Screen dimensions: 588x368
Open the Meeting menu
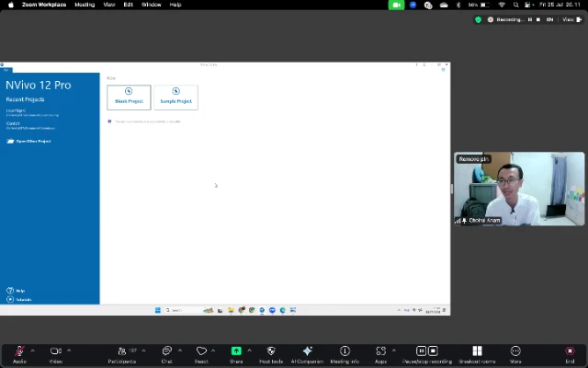[85, 5]
